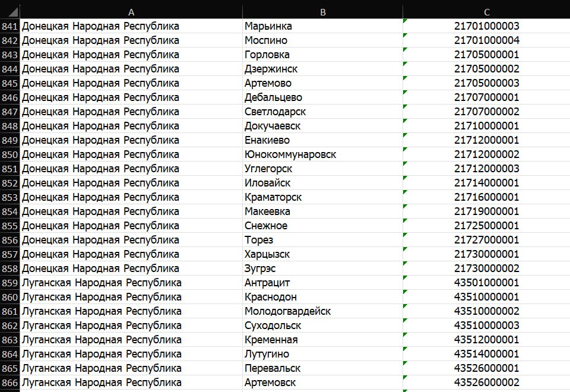Select column B header

coord(322,12)
